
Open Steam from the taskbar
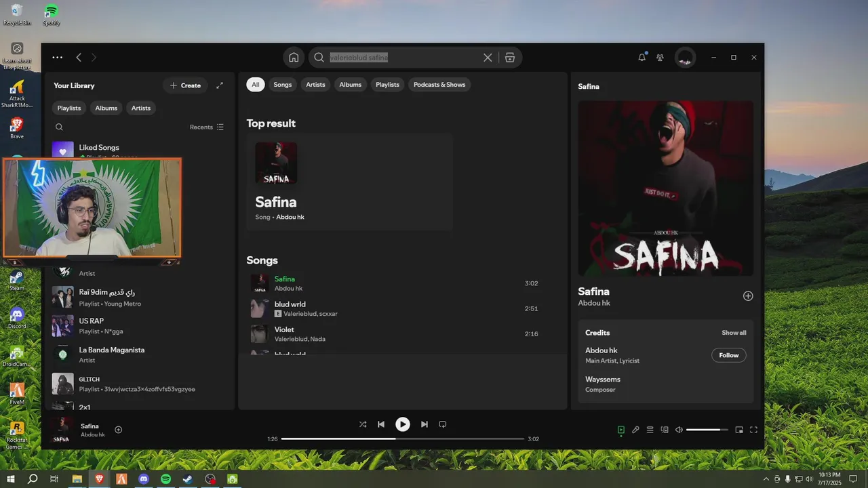point(188,479)
